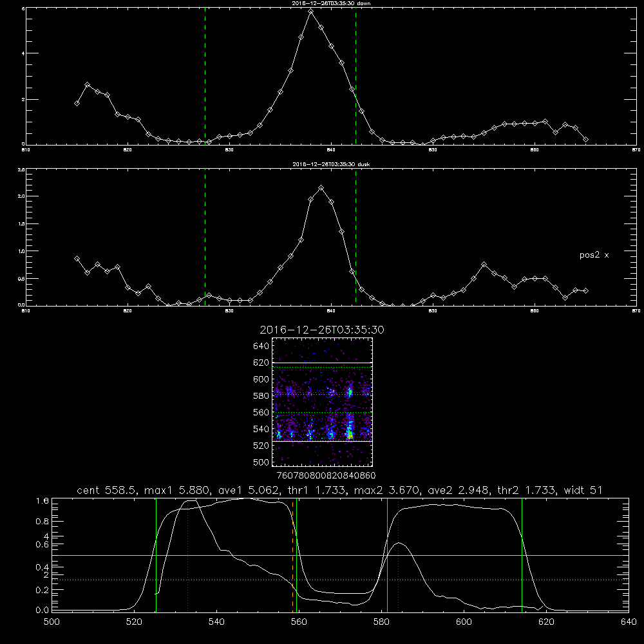Image resolution: width=644 pixels, height=644 pixels.
Task: Click the leftmost diamond marker in dawn plot
Action: coord(77,104)
